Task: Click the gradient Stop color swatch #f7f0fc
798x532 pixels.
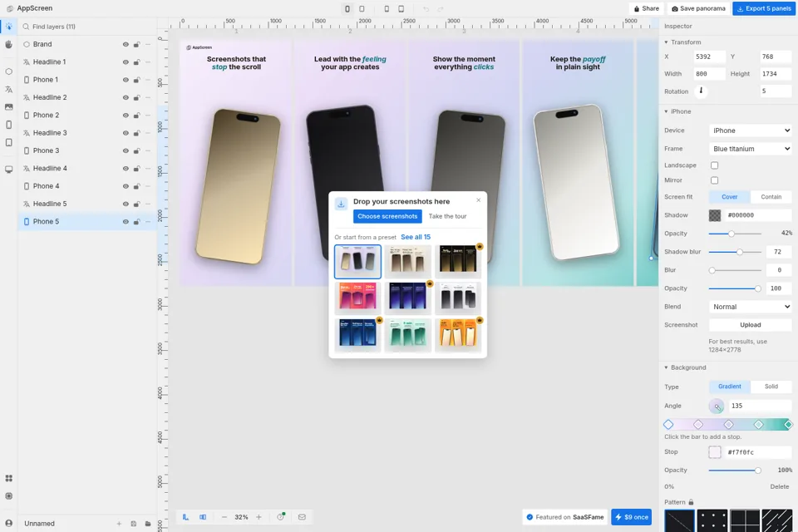Action: pos(715,452)
